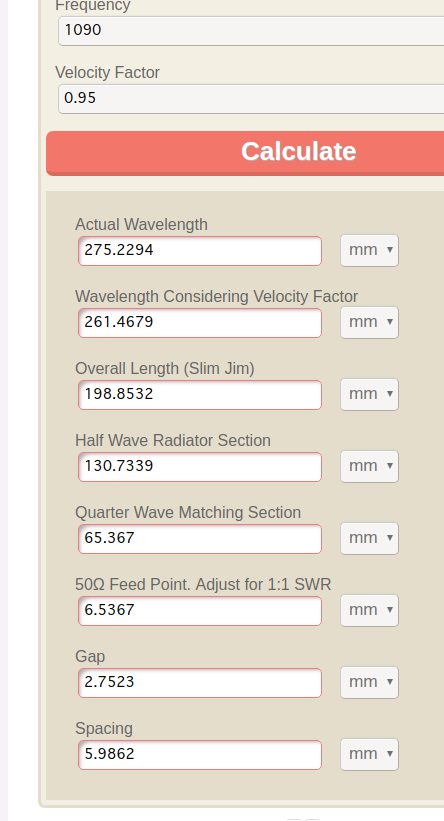
Task: Select the Velocity Factor field with 0.95
Action: click(x=251, y=98)
